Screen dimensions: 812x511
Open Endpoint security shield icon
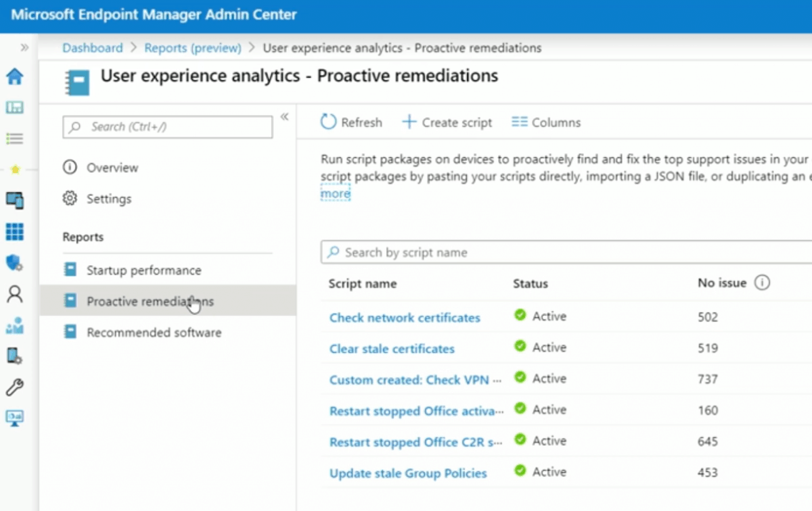[14, 263]
